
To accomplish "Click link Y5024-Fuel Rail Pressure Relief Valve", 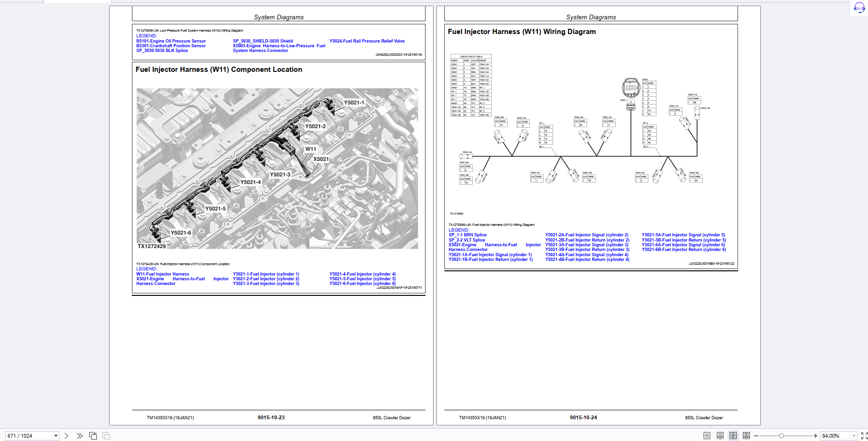I will pos(367,41).
